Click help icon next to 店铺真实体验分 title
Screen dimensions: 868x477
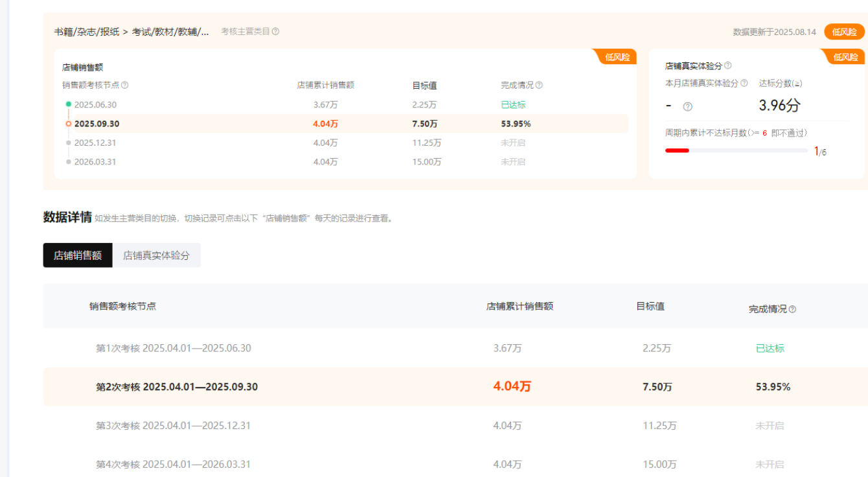(728, 66)
